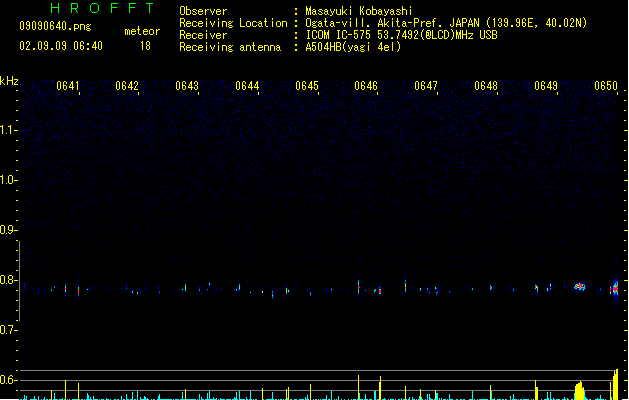Click the ICOM IC-575 receiver description
Screen dimensions: 629x400
point(402,35)
